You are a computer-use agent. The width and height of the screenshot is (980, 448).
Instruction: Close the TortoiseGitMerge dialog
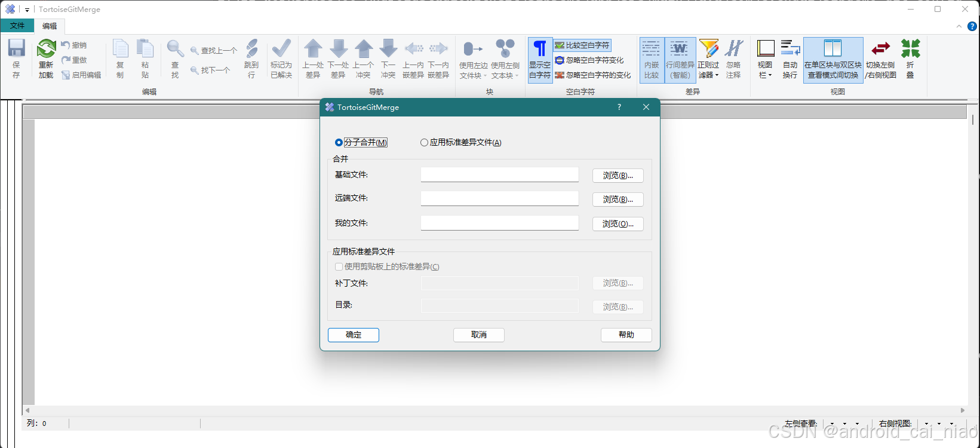[x=646, y=108]
